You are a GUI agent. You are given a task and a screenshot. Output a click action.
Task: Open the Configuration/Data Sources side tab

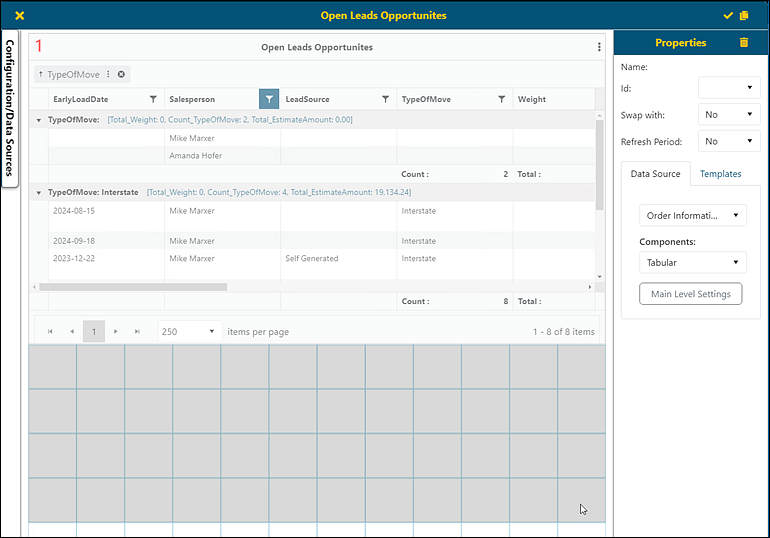tap(10, 109)
